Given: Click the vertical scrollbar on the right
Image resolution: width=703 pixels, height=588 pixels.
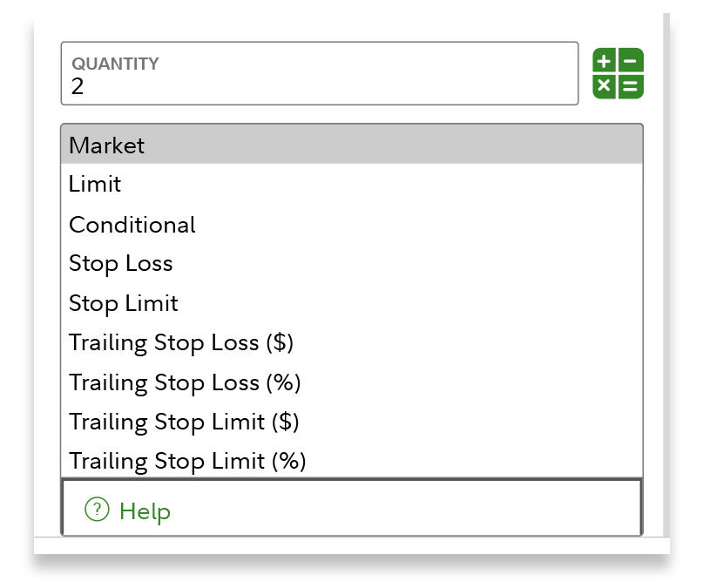Looking at the screenshot, I should [666, 261].
